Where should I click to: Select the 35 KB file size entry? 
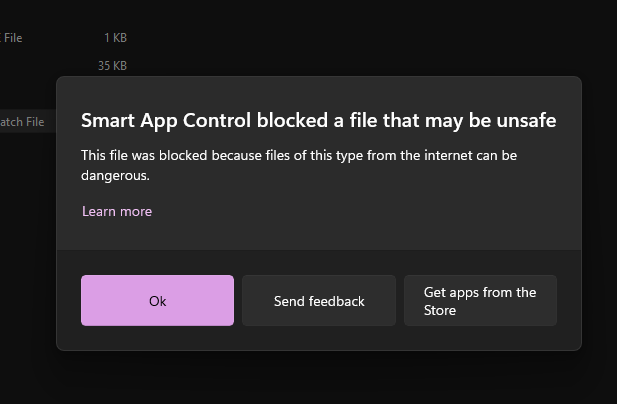point(112,66)
